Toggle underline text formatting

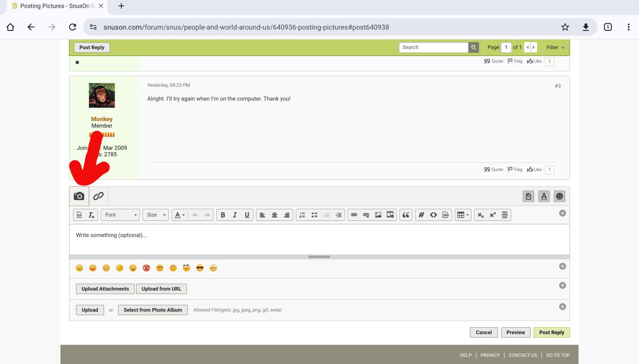tap(247, 215)
